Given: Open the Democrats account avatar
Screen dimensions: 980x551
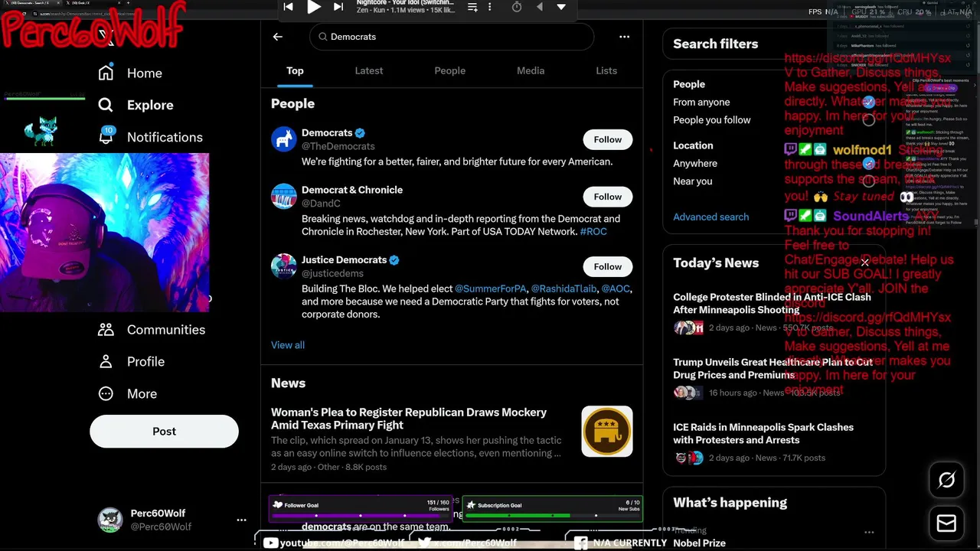Looking at the screenshot, I should pyautogui.click(x=283, y=139).
